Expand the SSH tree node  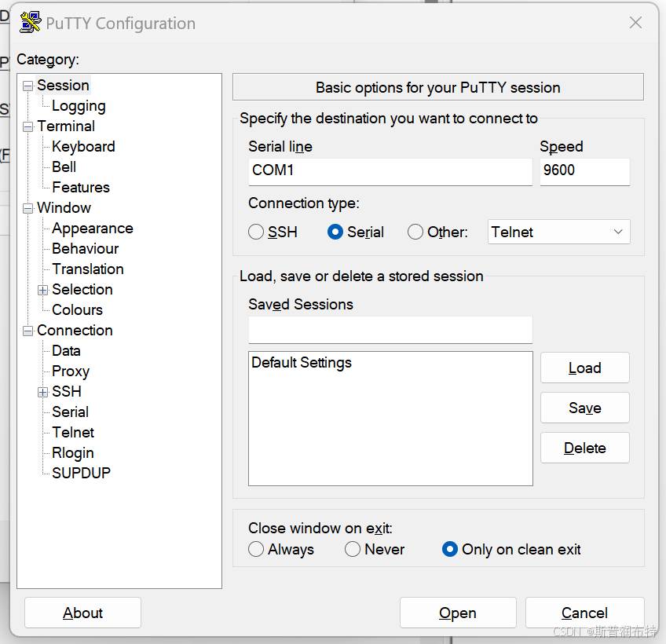42,392
